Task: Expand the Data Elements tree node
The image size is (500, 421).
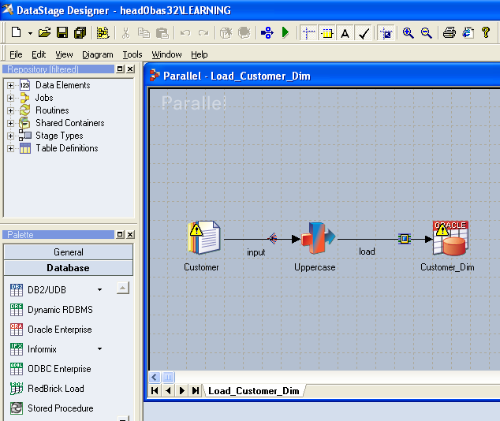Action: pos(10,85)
